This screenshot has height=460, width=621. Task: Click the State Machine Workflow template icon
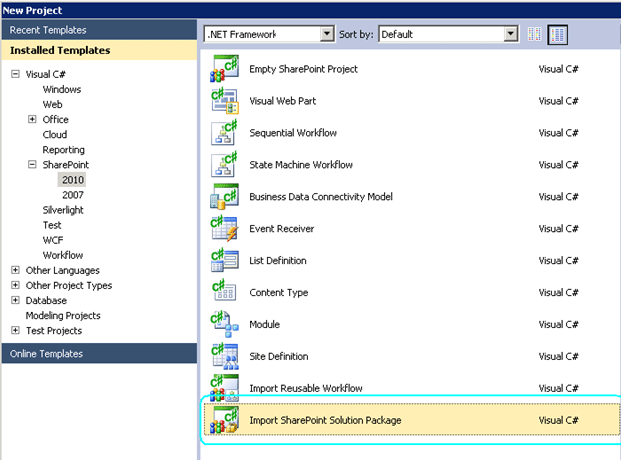point(224,164)
